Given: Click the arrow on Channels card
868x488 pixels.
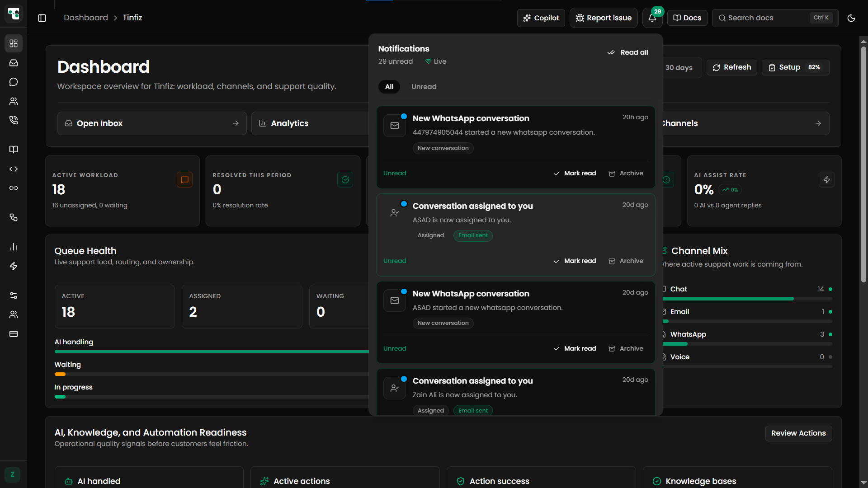Looking at the screenshot, I should [818, 123].
